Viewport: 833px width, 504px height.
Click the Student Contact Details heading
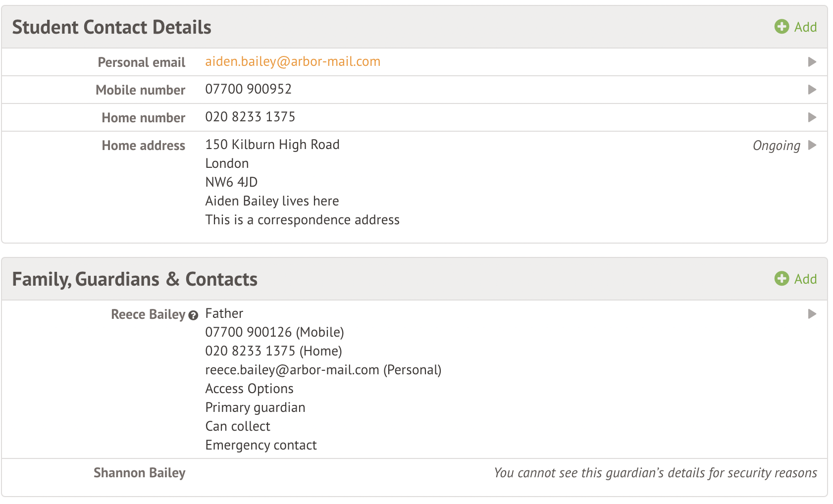tap(111, 27)
